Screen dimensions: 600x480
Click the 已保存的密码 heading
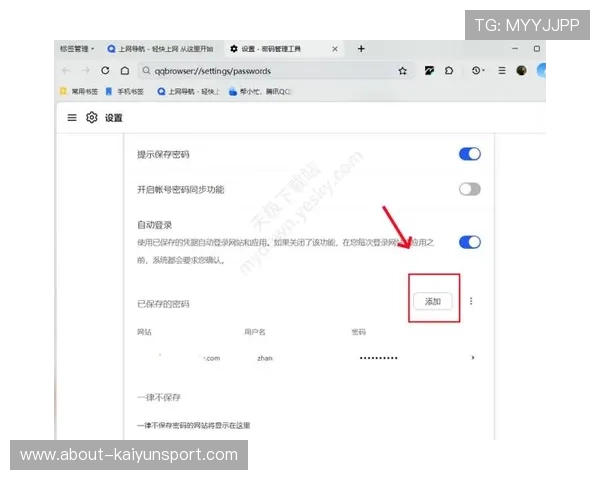click(163, 304)
